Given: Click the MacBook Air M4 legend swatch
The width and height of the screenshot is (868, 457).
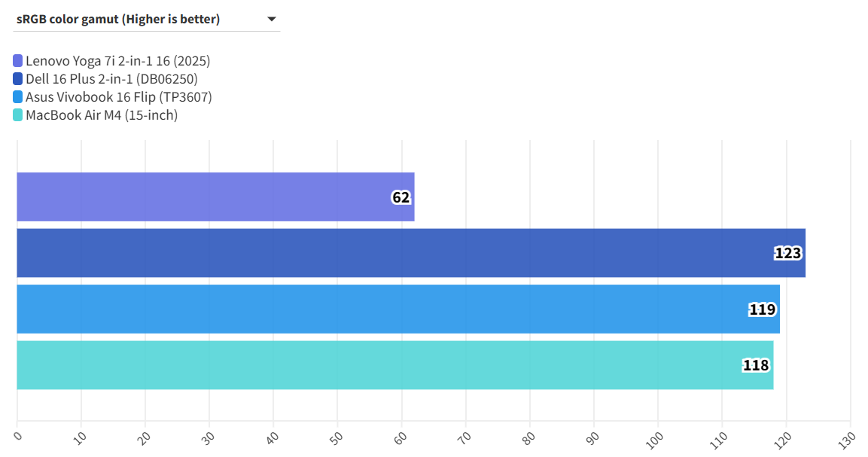Looking at the screenshot, I should pyautogui.click(x=18, y=115).
